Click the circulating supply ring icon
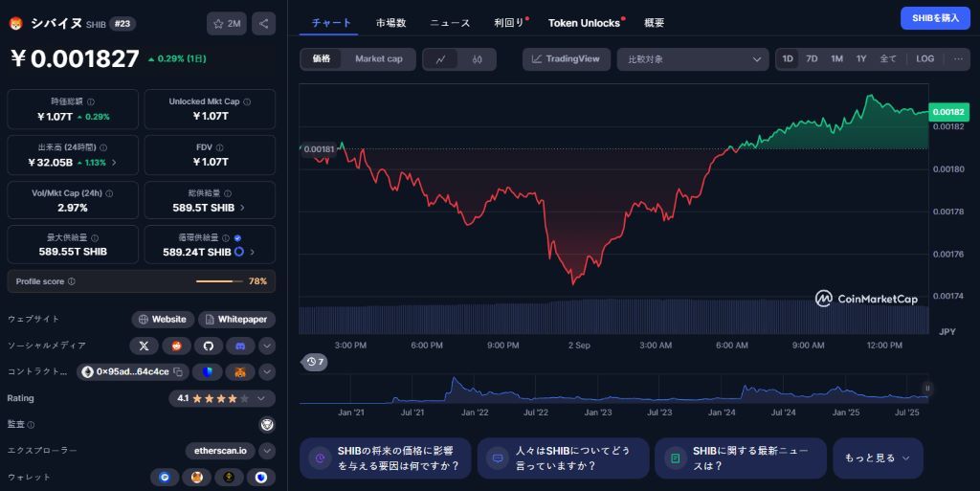 coord(238,252)
